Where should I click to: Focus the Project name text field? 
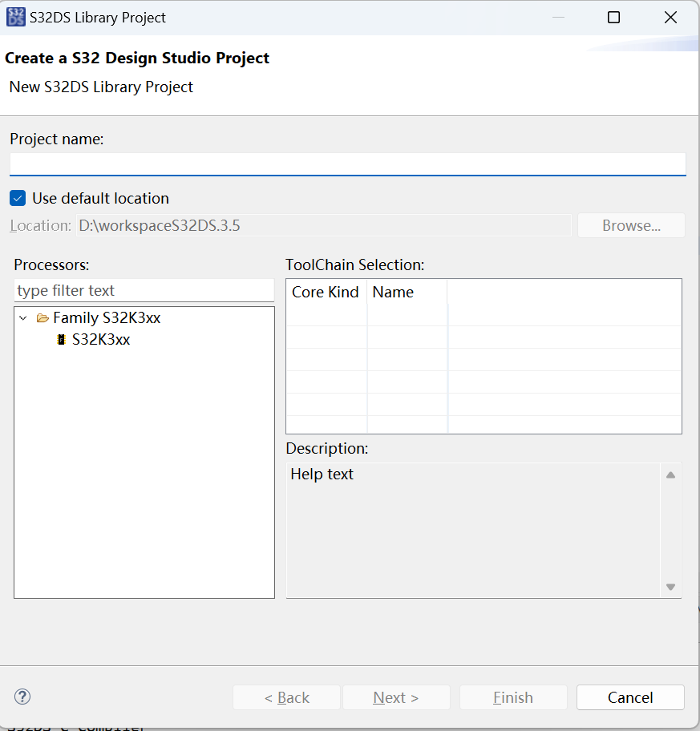click(x=347, y=164)
